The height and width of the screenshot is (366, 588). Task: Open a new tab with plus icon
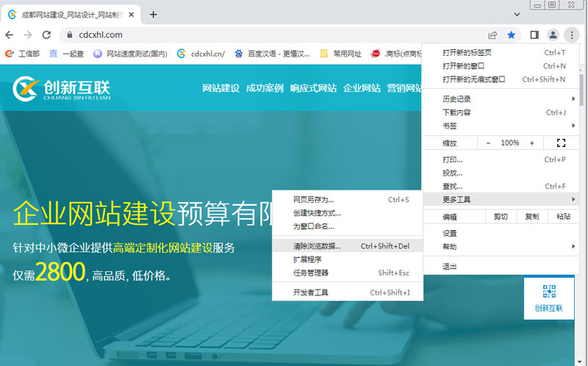153,15
